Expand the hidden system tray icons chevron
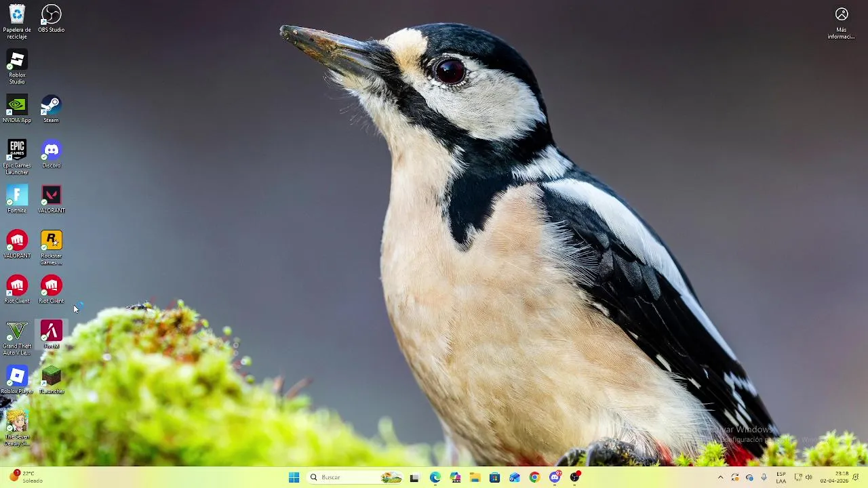 [720, 477]
